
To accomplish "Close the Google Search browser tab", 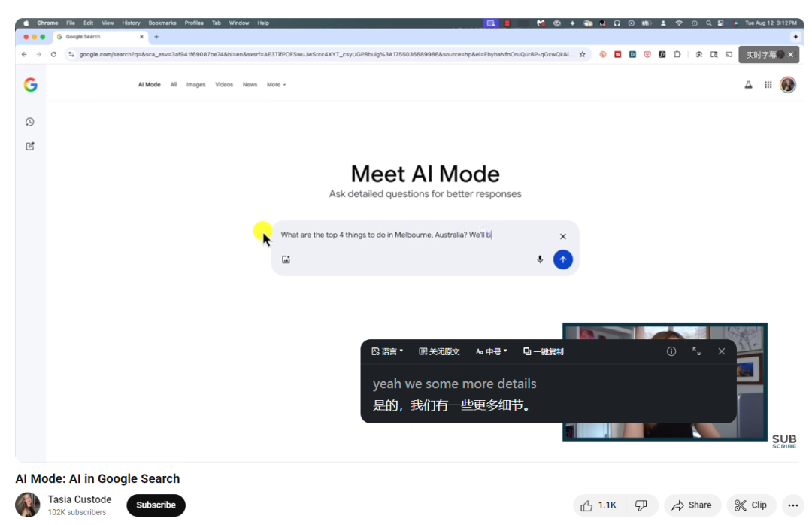I will pyautogui.click(x=141, y=37).
